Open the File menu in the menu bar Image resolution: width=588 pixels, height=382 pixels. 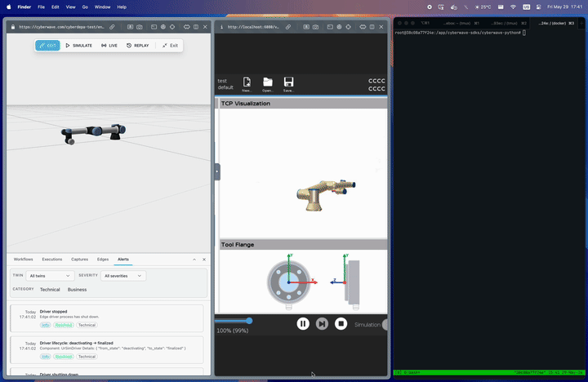pyautogui.click(x=42, y=7)
